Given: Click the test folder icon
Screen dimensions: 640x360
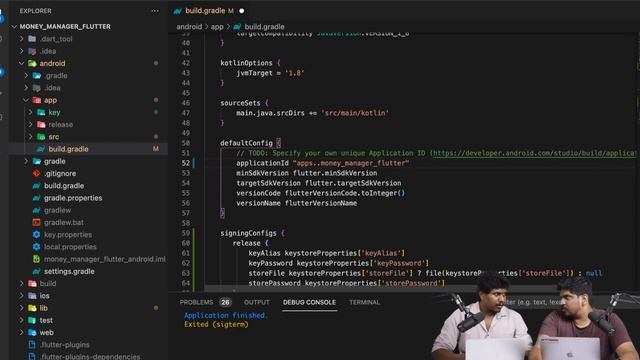Looking at the screenshot, I should pos(32,320).
